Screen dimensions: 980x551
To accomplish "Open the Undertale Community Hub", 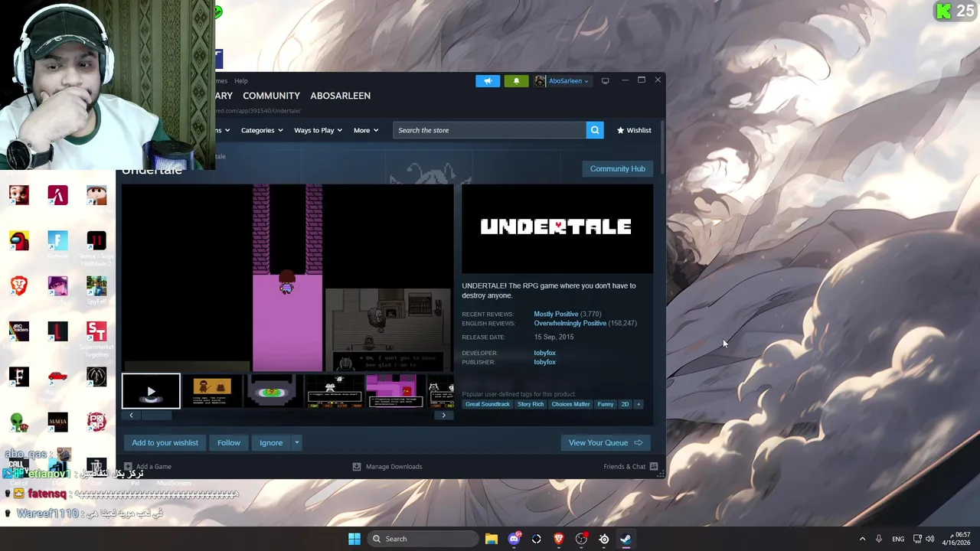I will [x=618, y=168].
